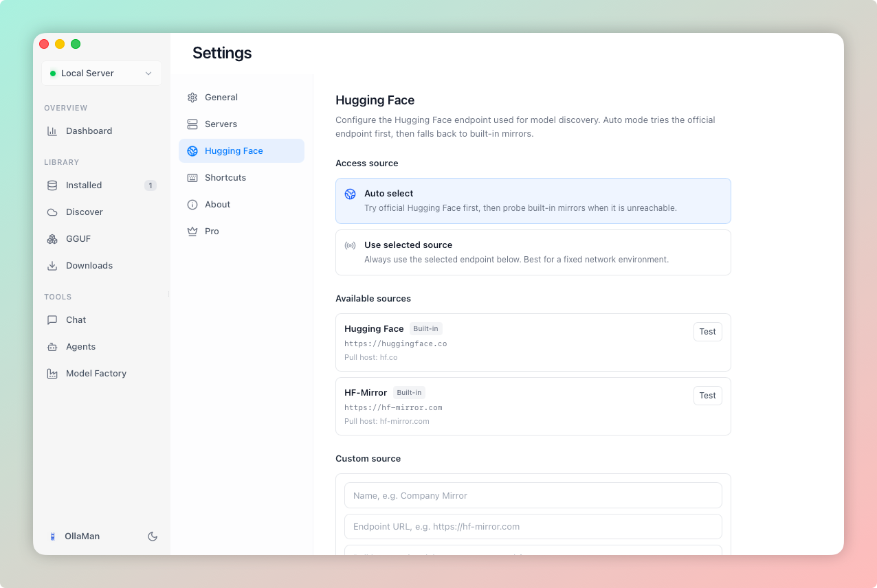Click the Installed database icon
Screen dimensions: 877x588
pyautogui.click(x=52, y=185)
